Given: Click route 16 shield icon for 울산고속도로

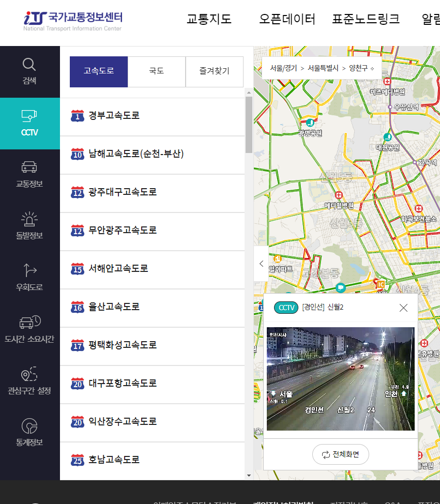Looking at the screenshot, I should [78, 307].
